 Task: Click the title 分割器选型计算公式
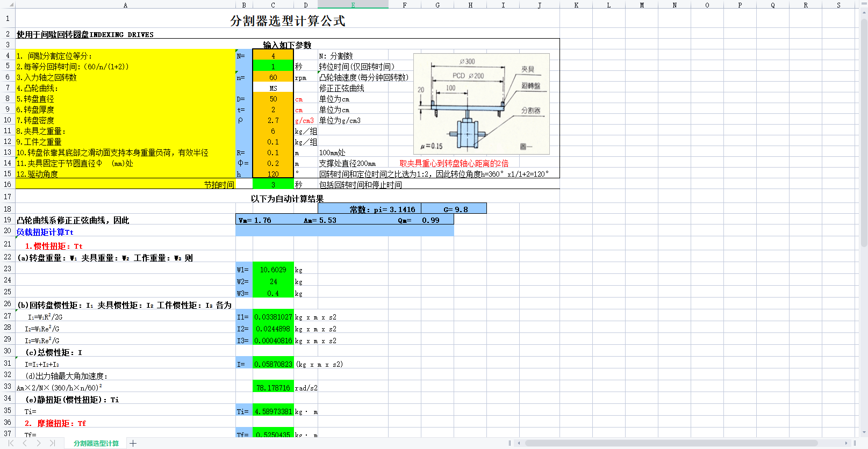coord(288,21)
